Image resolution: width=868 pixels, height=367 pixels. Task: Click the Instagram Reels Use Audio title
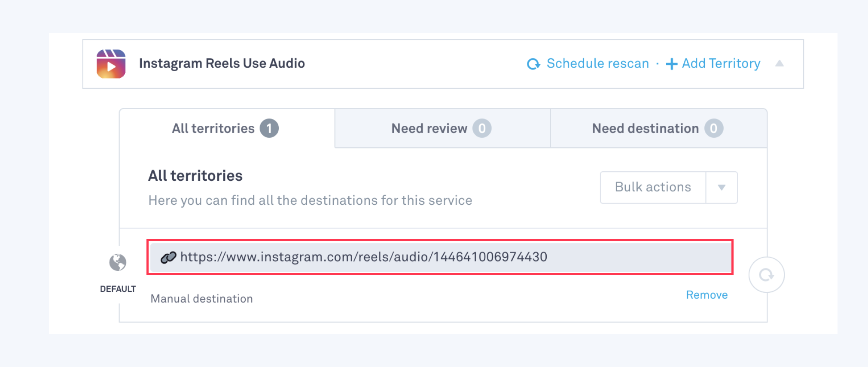point(222,64)
